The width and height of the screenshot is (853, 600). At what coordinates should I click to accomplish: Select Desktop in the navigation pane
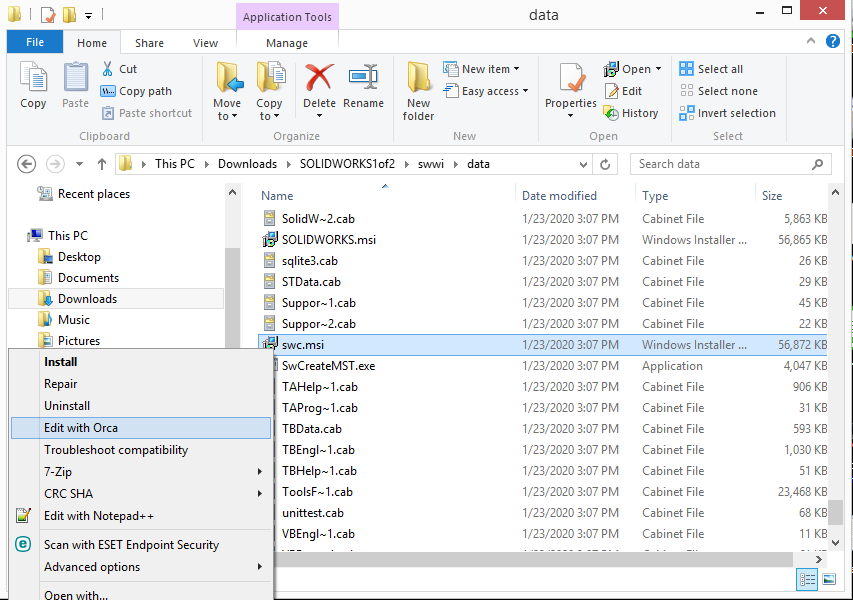[79, 257]
